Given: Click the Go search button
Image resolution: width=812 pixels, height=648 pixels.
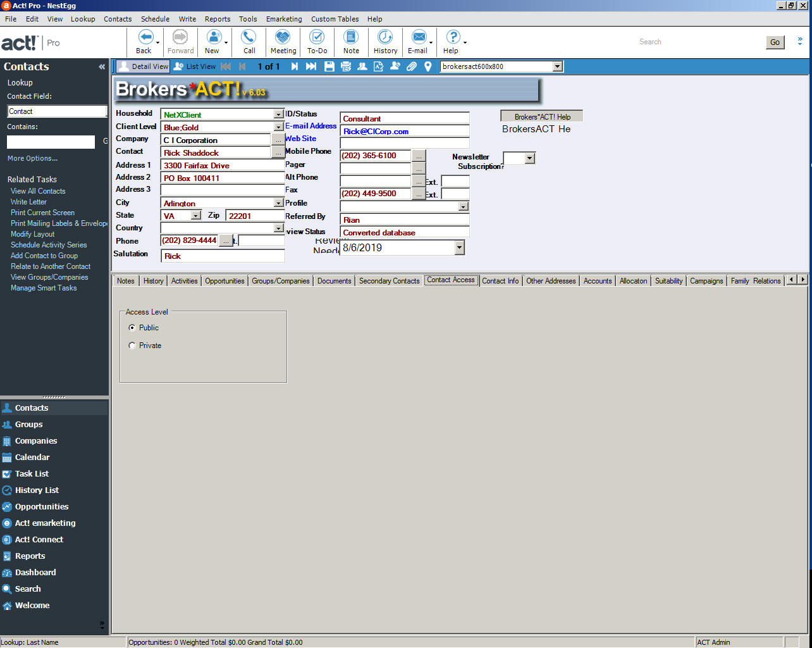Looking at the screenshot, I should [x=775, y=42].
